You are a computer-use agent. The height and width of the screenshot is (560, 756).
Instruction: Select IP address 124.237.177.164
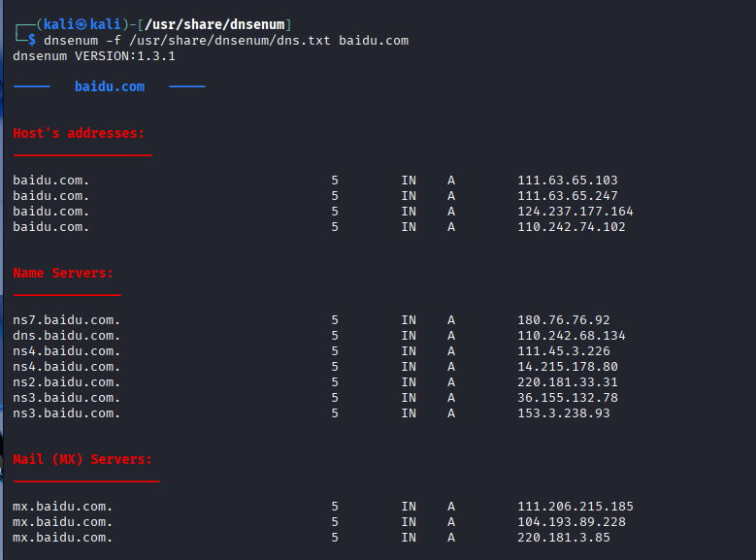(x=575, y=212)
